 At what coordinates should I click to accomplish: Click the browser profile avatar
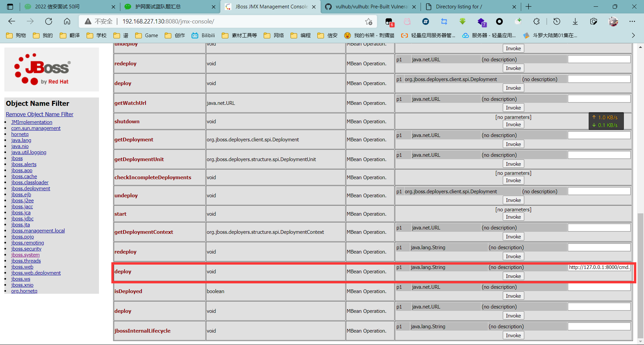[x=613, y=21]
